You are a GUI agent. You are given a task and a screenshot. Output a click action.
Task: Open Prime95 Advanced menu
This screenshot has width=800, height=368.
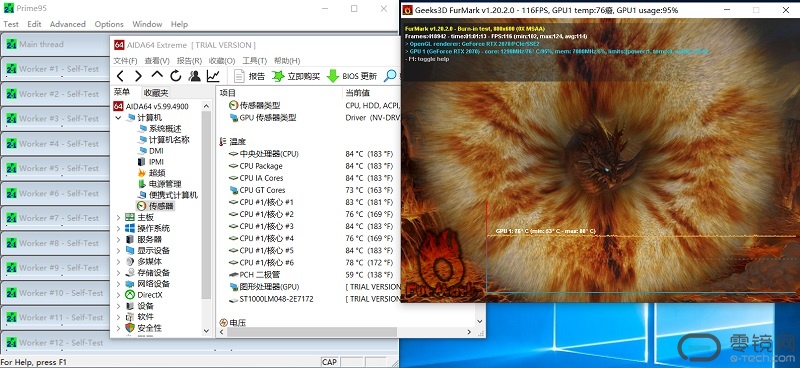pyautogui.click(x=67, y=24)
